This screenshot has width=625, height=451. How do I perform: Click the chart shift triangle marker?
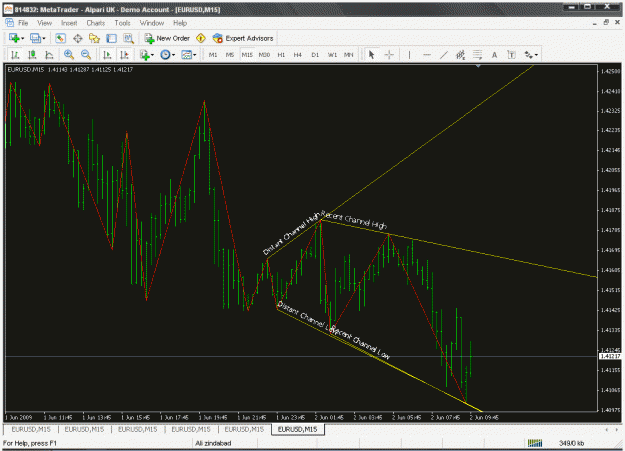pos(478,66)
